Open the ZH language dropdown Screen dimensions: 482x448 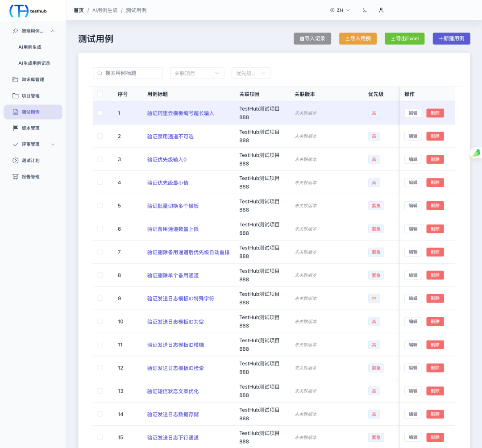tap(340, 10)
